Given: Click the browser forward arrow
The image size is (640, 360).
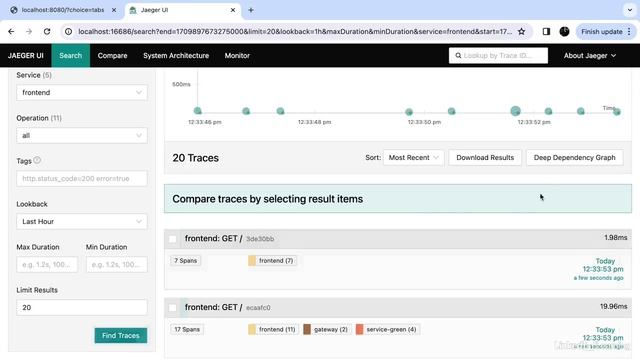Looking at the screenshot, I should (29, 31).
